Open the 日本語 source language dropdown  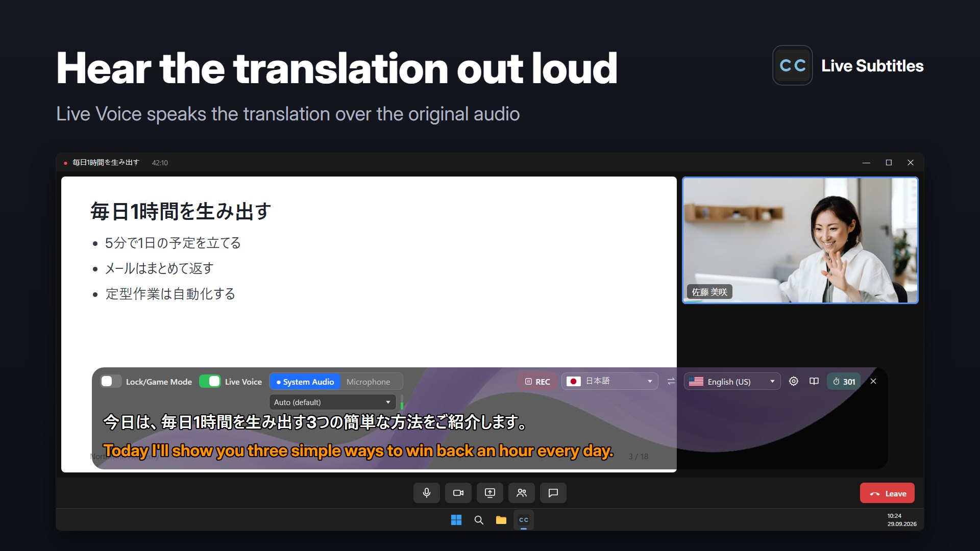pyautogui.click(x=610, y=381)
